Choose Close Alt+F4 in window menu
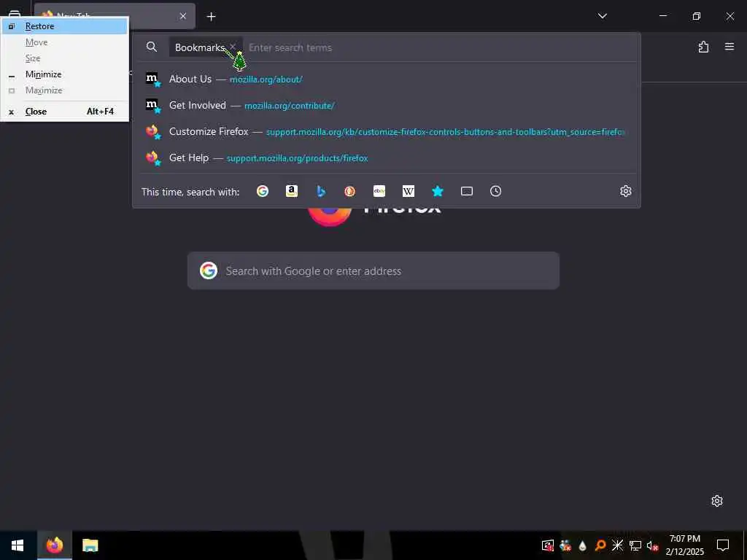 65,112
